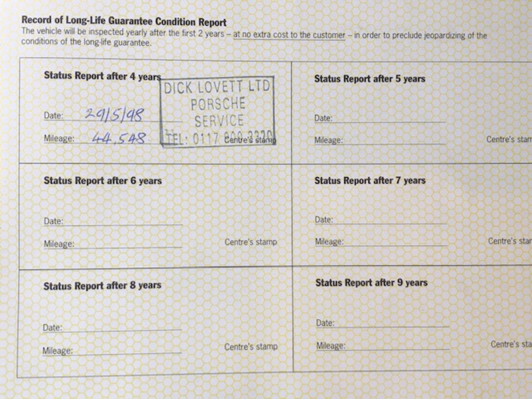
Task: Click the 'Status Report after 8 years' title
Action: pos(102,286)
